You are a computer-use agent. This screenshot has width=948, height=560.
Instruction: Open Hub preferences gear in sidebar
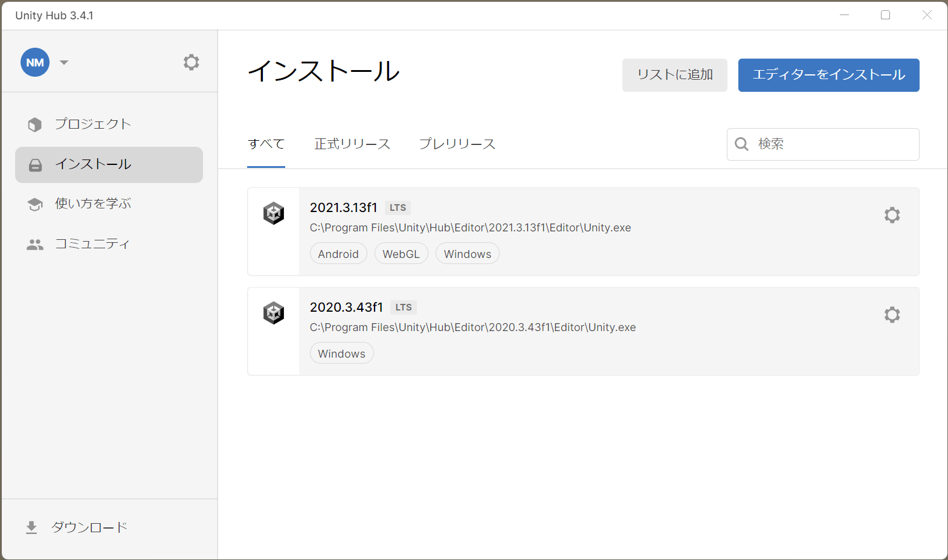click(x=192, y=62)
